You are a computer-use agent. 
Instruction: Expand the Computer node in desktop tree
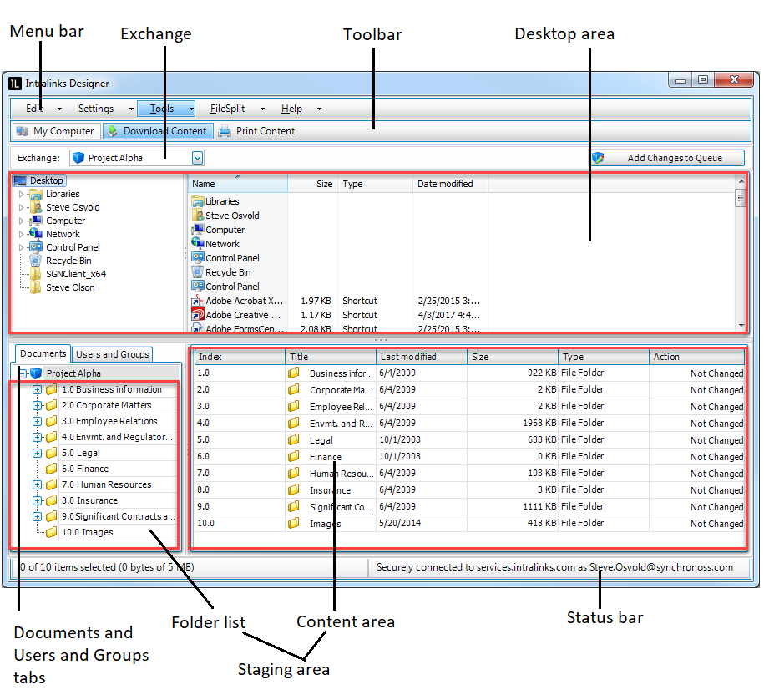[x=21, y=221]
